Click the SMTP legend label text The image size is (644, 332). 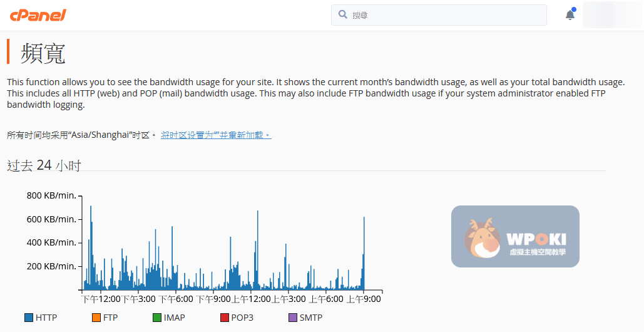pos(310,318)
